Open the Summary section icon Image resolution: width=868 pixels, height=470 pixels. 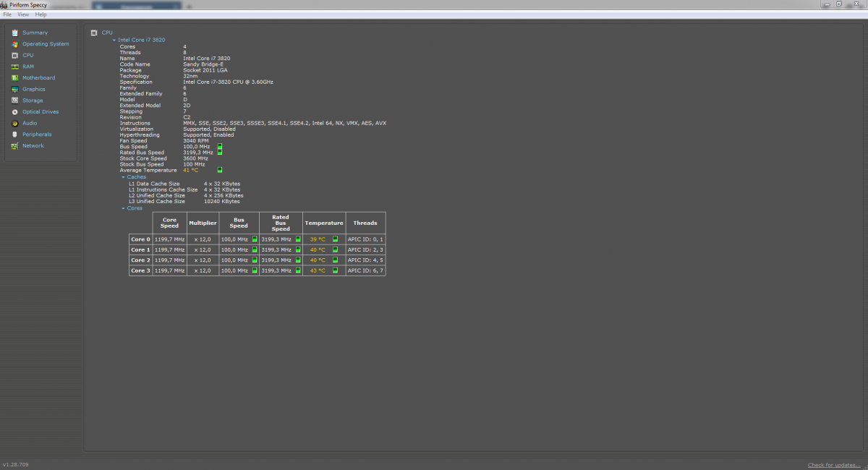click(x=15, y=33)
